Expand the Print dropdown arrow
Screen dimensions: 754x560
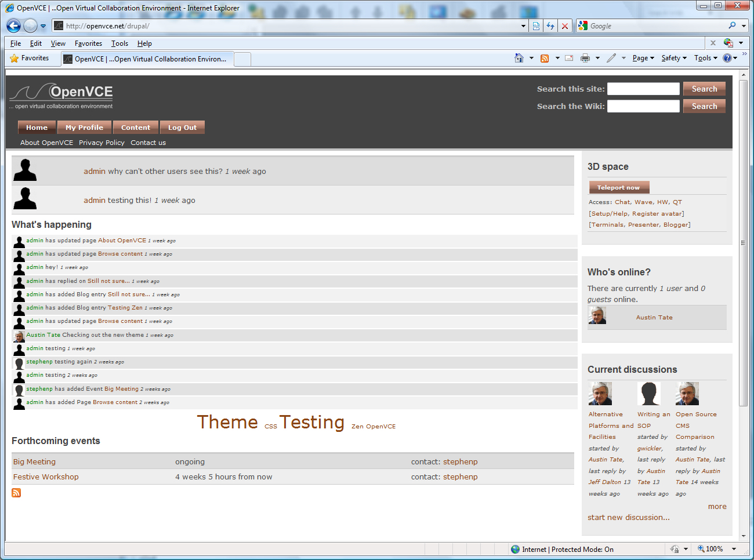[597, 58]
